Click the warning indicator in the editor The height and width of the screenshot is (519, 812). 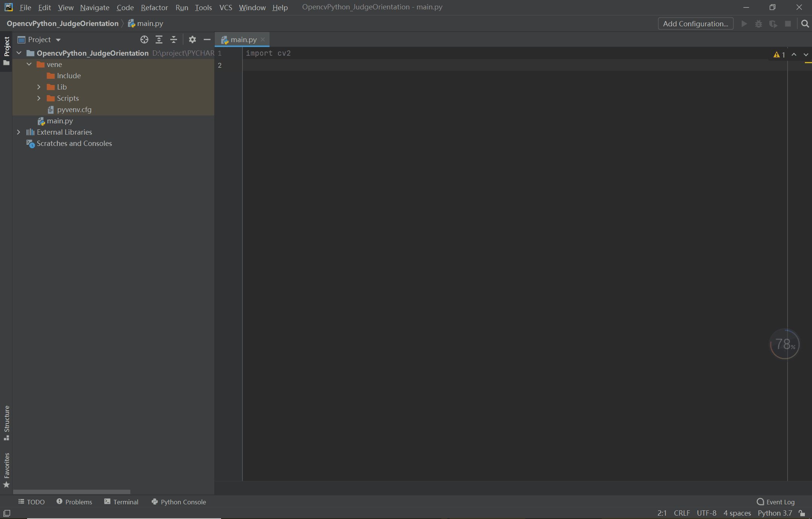point(779,55)
